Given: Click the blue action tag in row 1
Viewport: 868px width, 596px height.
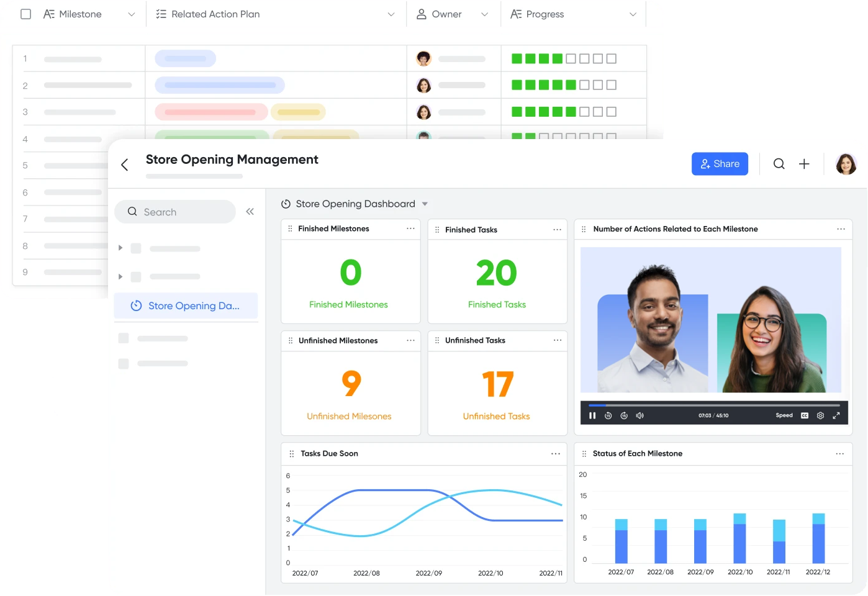Looking at the screenshot, I should click(x=185, y=58).
